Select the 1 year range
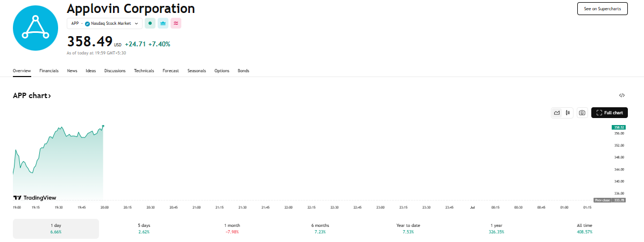Screen dimensions: 644x242 (x=497, y=229)
